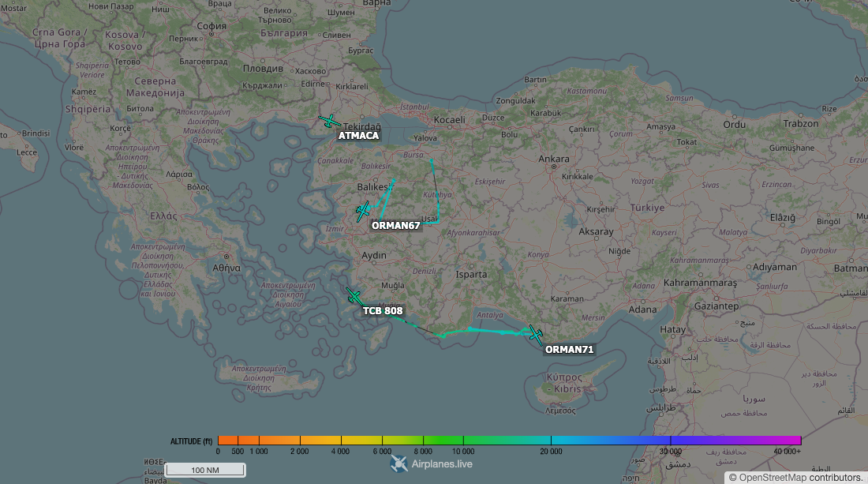Viewport: 868px width, 484px height.
Task: Click the Αθήνα city label
Action: click(x=226, y=268)
